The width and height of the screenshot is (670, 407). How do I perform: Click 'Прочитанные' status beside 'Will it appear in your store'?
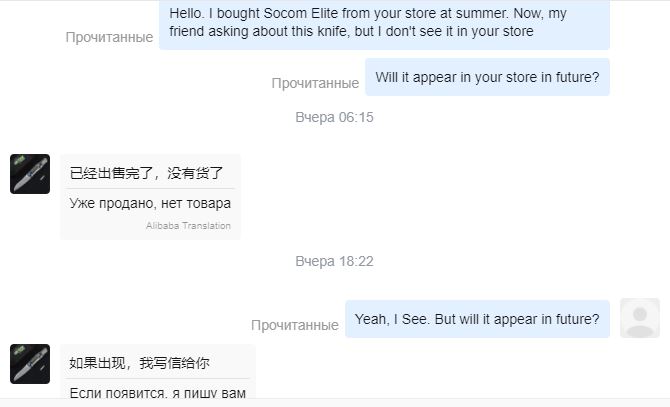(x=315, y=83)
